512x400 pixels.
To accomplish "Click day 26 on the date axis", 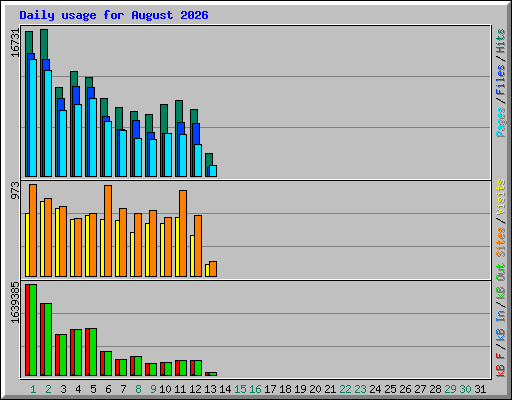I will click(405, 389).
